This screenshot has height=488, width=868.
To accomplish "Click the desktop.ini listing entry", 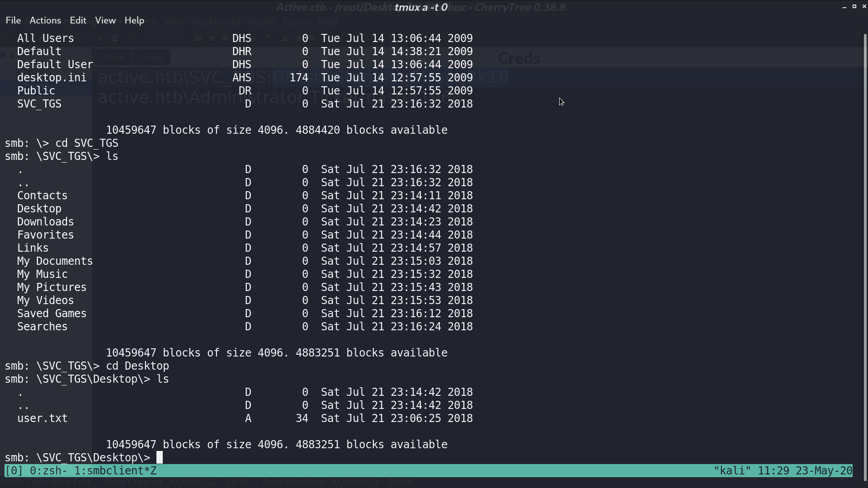I will (x=52, y=78).
